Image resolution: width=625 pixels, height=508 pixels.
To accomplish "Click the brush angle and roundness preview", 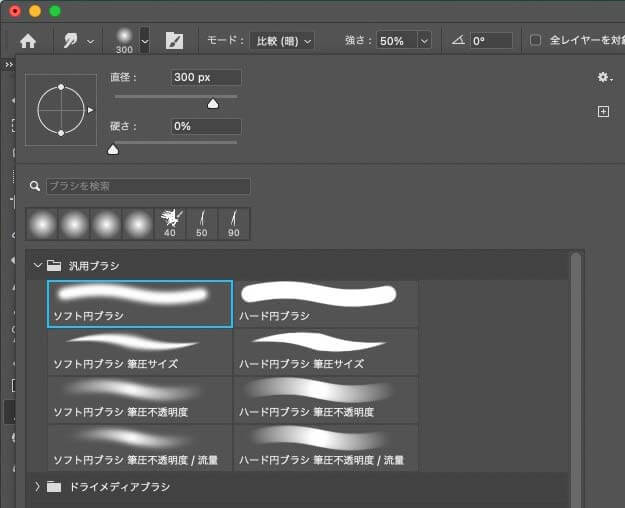I will point(61,110).
